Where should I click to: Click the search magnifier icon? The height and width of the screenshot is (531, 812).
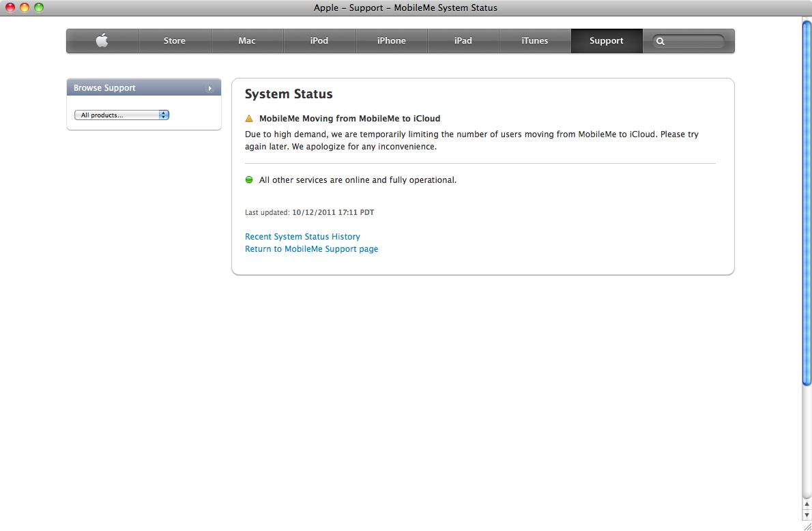click(x=661, y=42)
